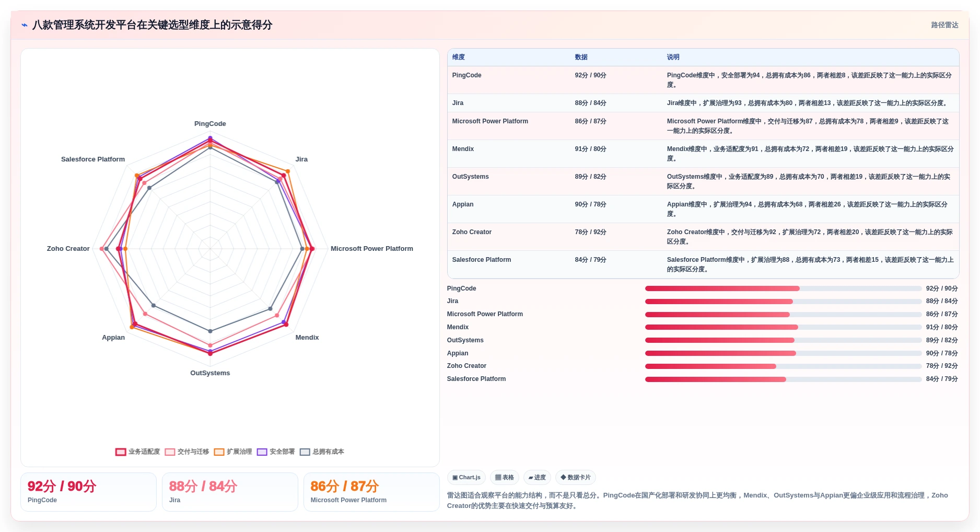Select the Jira row in the table
The image size is (980, 532).
click(703, 103)
